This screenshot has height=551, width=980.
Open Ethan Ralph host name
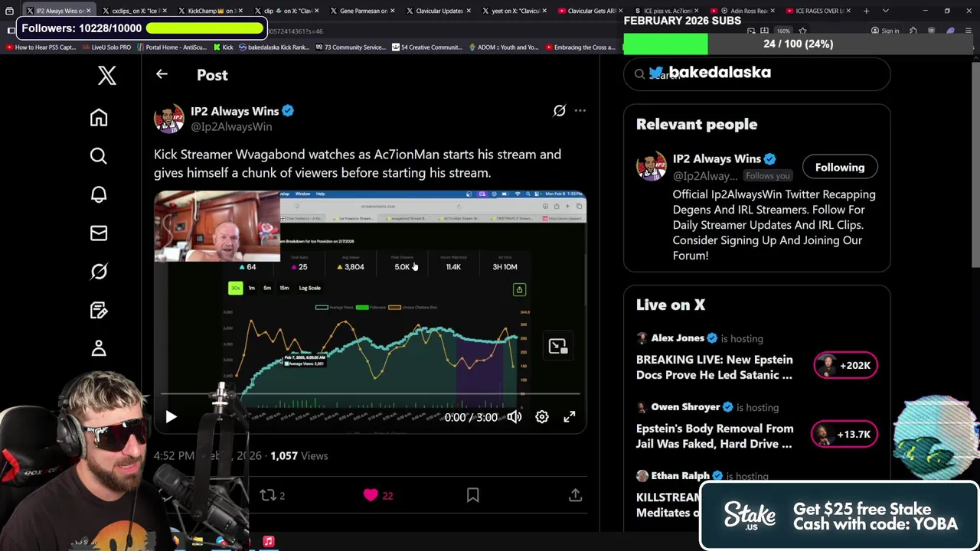pyautogui.click(x=680, y=476)
